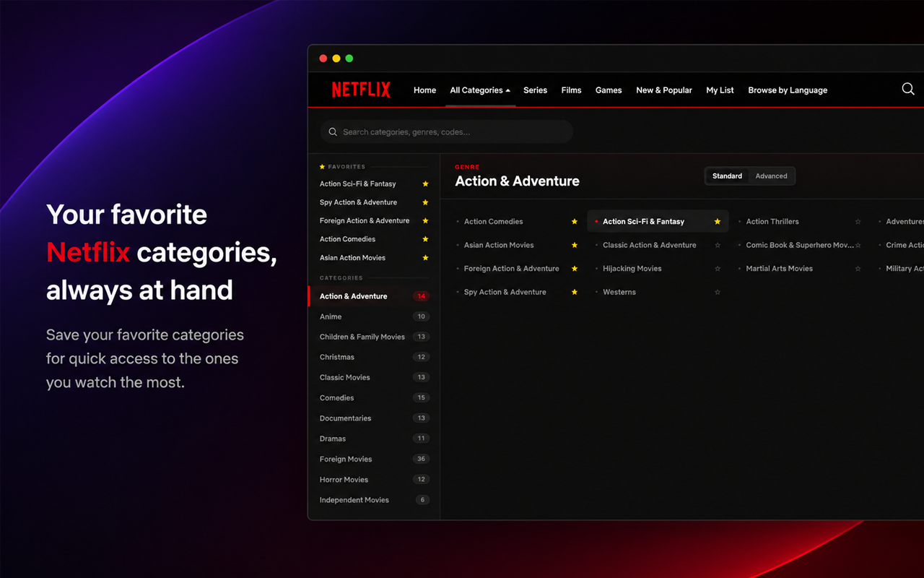Viewport: 924px width, 578px height.
Task: Favorite Hijacking Movies with its star
Action: coord(718,269)
